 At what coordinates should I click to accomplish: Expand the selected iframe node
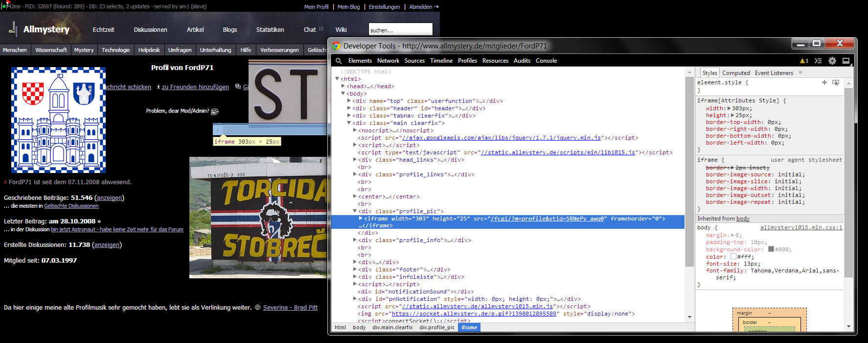point(361,219)
